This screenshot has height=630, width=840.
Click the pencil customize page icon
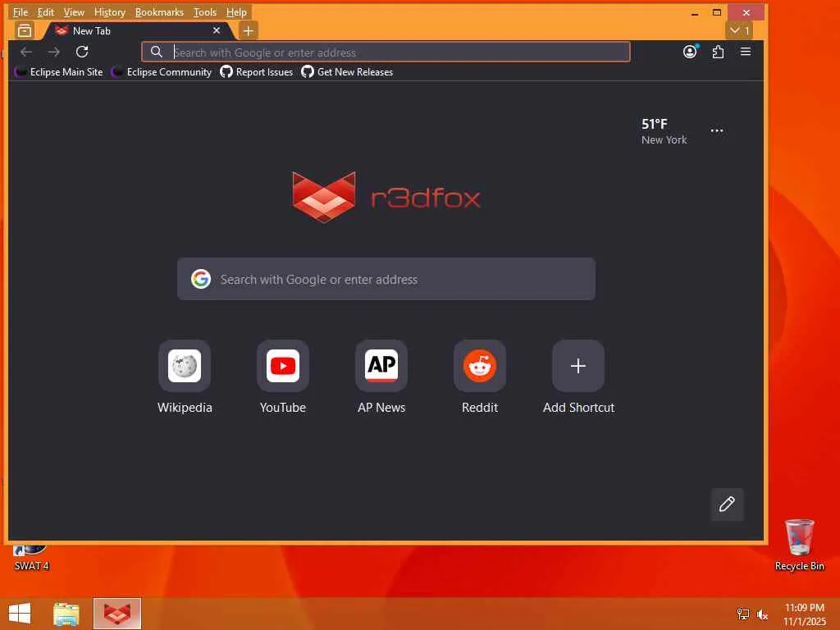[x=727, y=504]
